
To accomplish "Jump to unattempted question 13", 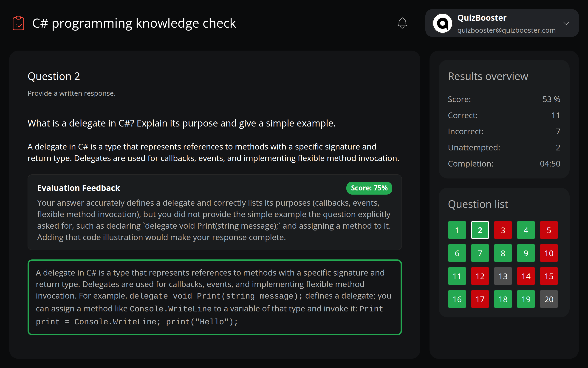I will point(503,276).
